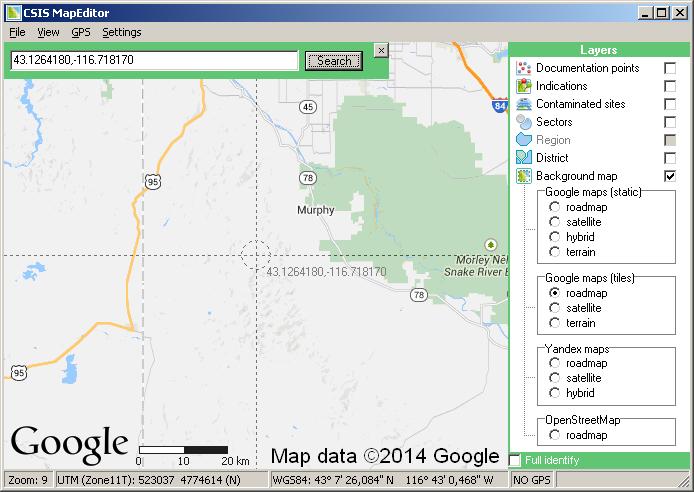The height and width of the screenshot is (492, 694).
Task: Click the Interstate 84 shield on map
Action: 499,105
